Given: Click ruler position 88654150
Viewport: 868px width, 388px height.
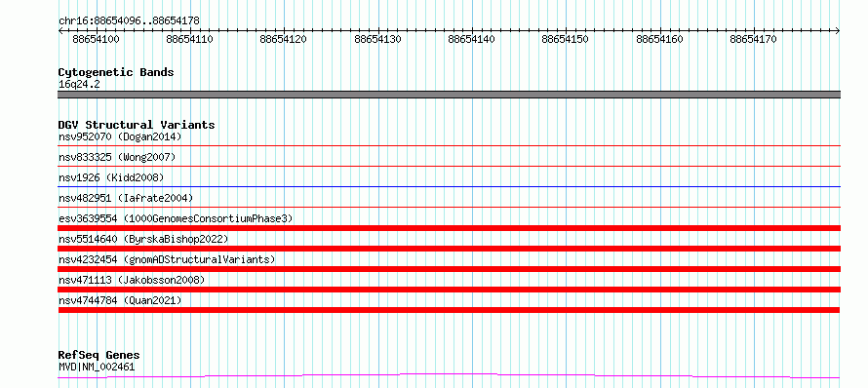Looking at the screenshot, I should 566,40.
